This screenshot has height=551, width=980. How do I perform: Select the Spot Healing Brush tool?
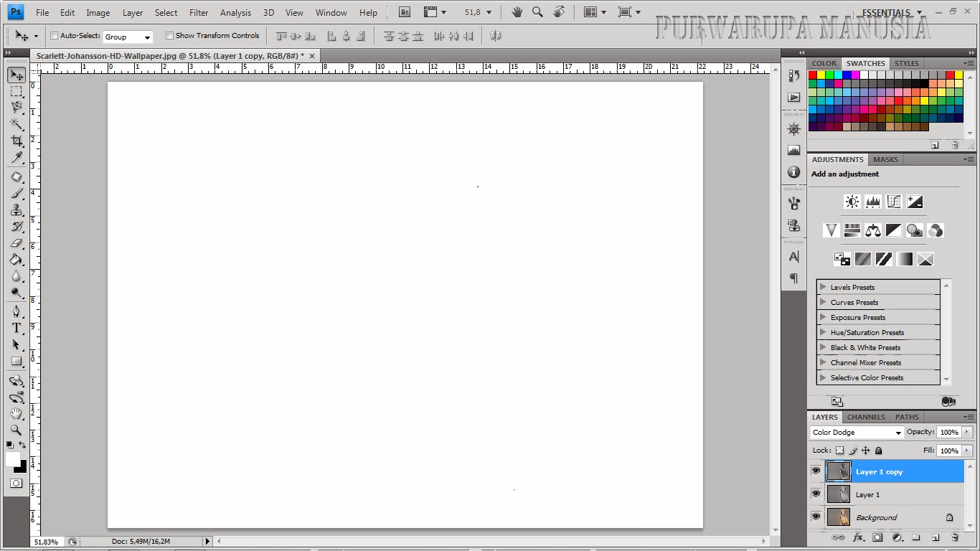pos(16,177)
